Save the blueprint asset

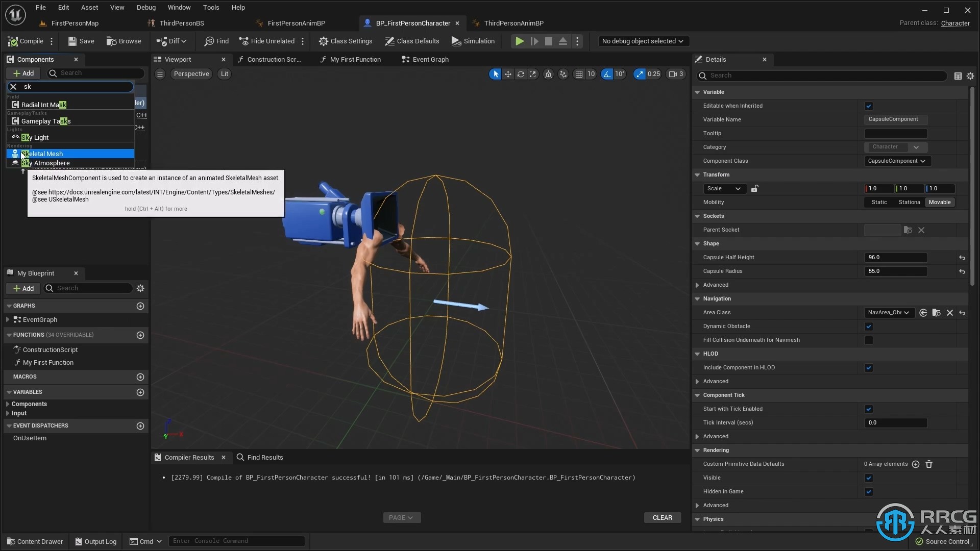pos(81,41)
